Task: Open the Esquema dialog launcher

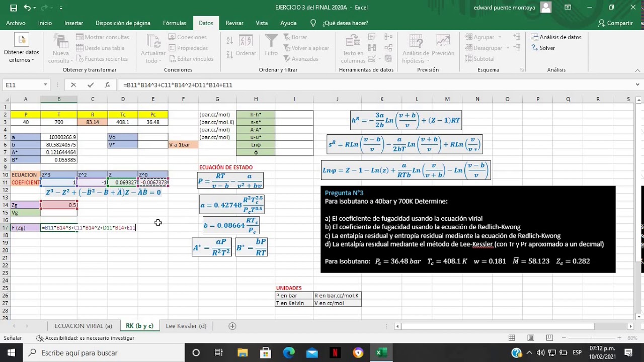Action: pos(522,70)
